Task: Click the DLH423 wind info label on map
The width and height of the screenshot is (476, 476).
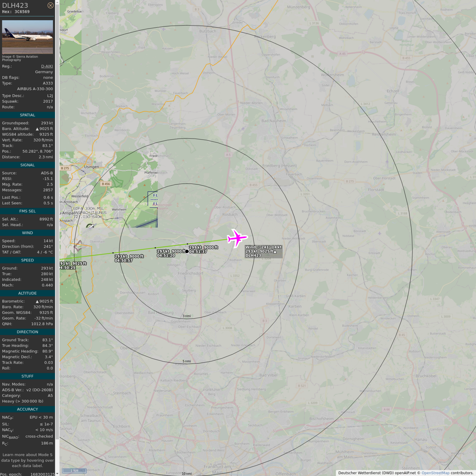Action: coord(263,251)
